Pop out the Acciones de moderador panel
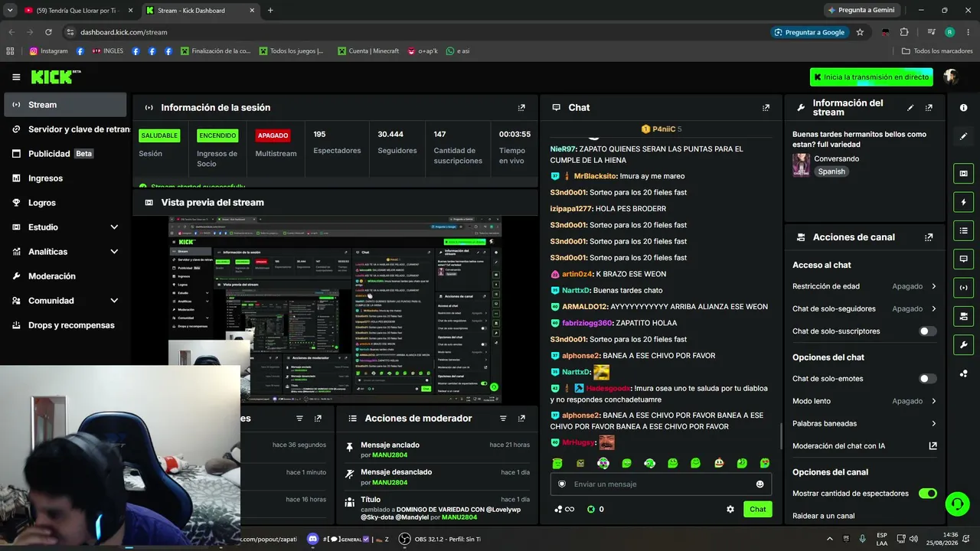 521,419
